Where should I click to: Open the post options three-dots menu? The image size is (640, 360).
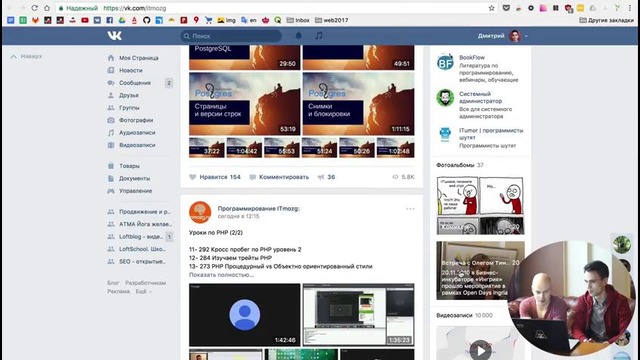click(x=410, y=209)
